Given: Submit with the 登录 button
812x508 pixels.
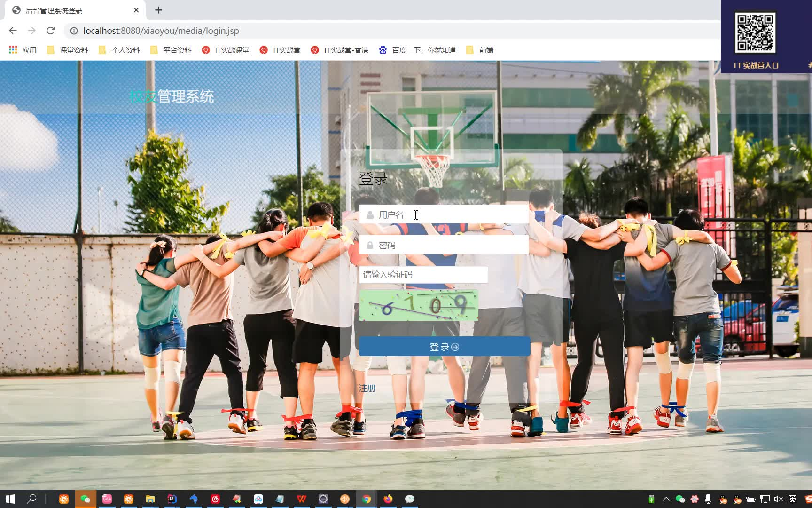Looking at the screenshot, I should (445, 347).
